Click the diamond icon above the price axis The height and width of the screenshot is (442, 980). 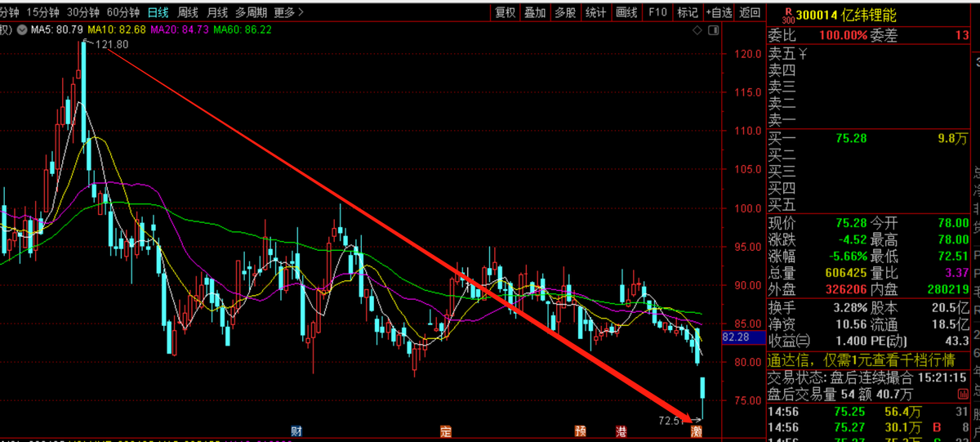697,30
